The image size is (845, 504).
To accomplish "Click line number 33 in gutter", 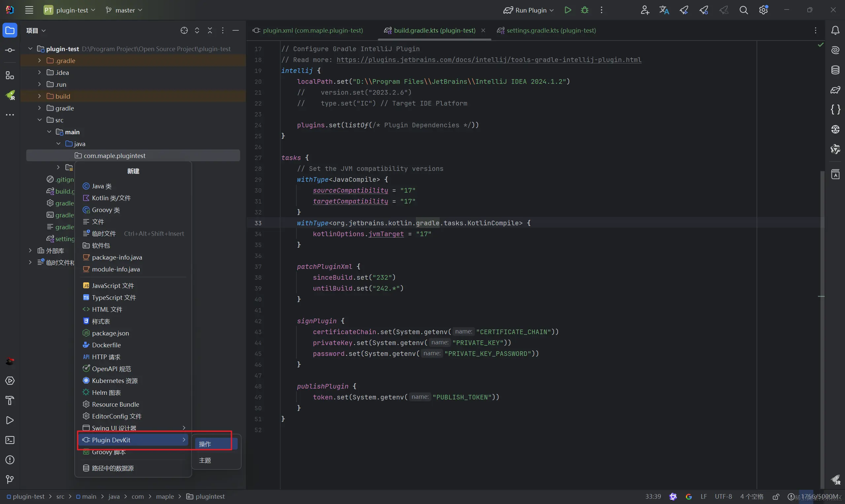I will (258, 223).
